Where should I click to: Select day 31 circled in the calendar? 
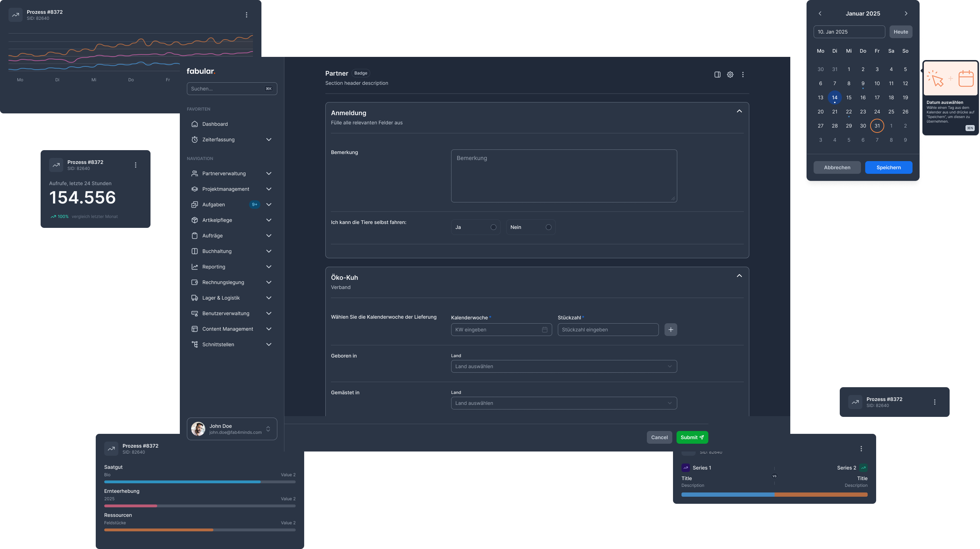(x=877, y=126)
